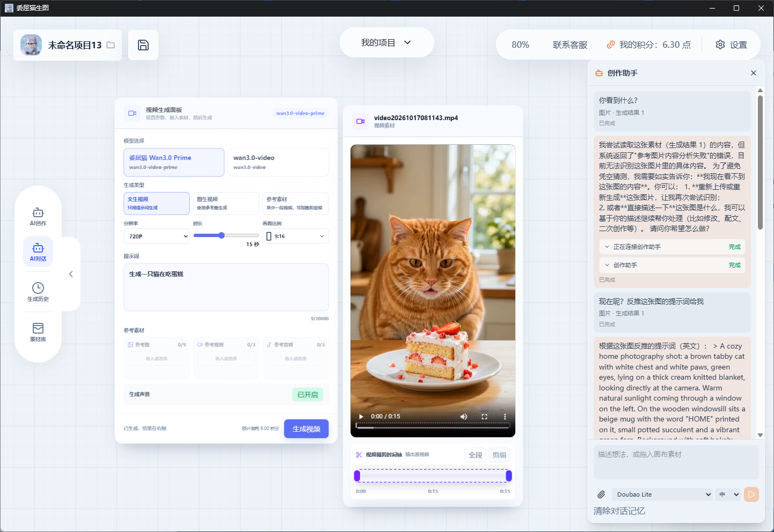Open the video player more options menu
Screen dimensions: 774x532
click(505, 416)
